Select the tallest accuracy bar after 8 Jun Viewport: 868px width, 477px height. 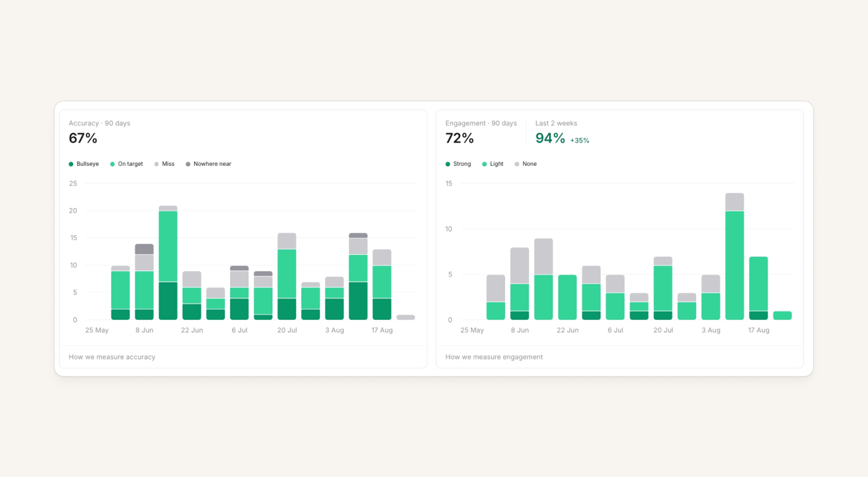pos(168,263)
